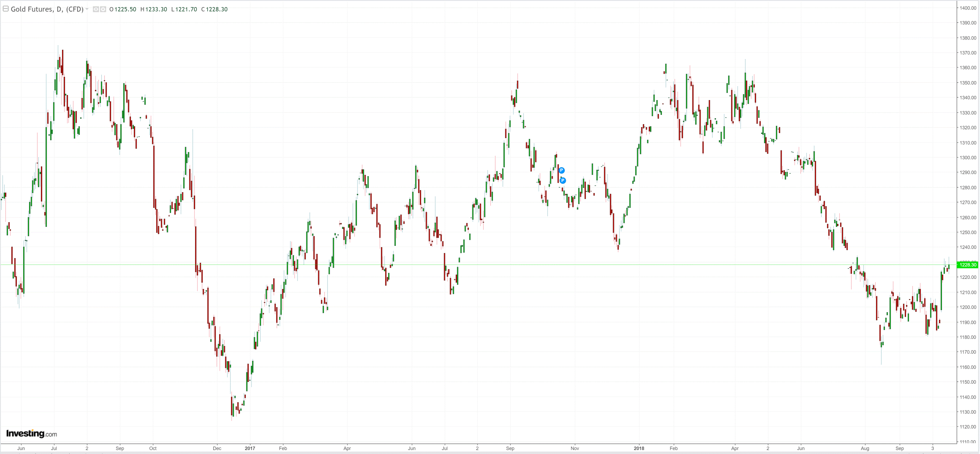Toggle chart visibility with the eye icon
The width and height of the screenshot is (980, 454).
point(96,9)
